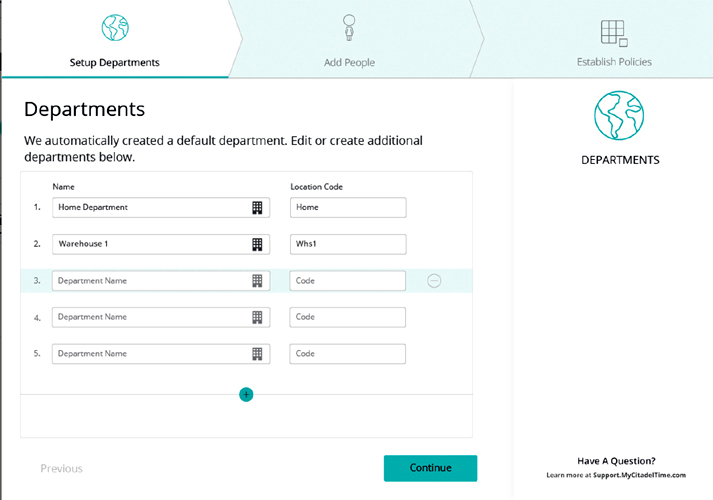The image size is (713, 500).
Task: Remove row 3 with the minus icon
Action: coord(434,281)
